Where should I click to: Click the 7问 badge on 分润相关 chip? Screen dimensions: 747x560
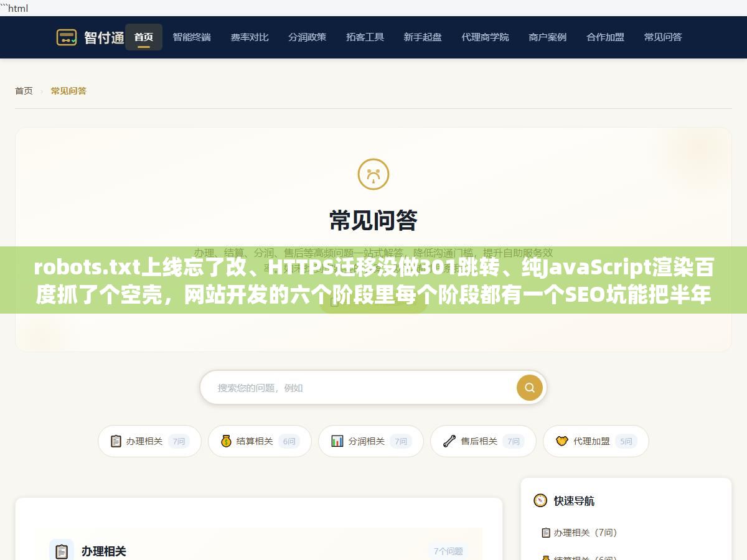tap(400, 441)
